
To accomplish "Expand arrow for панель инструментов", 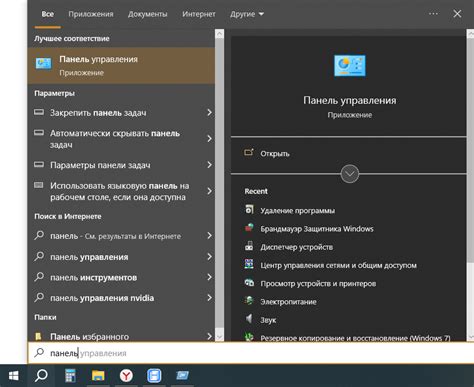I will click(x=209, y=277).
